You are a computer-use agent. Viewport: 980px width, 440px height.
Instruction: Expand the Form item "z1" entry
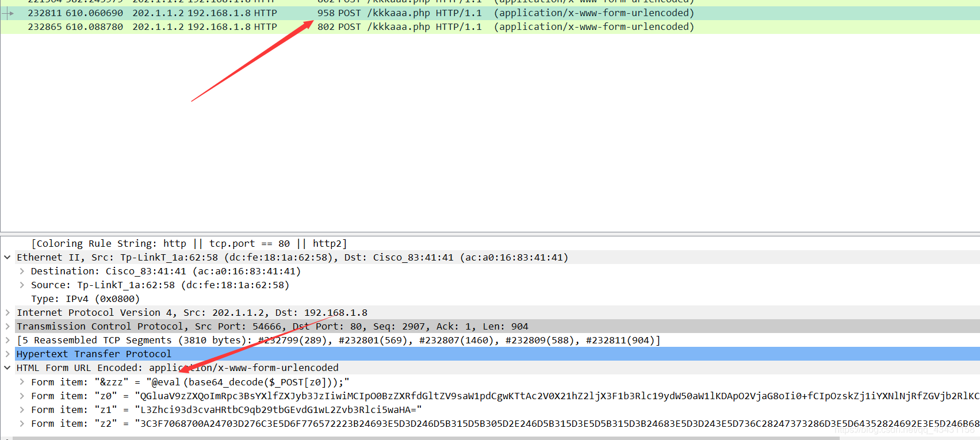[x=22, y=410]
